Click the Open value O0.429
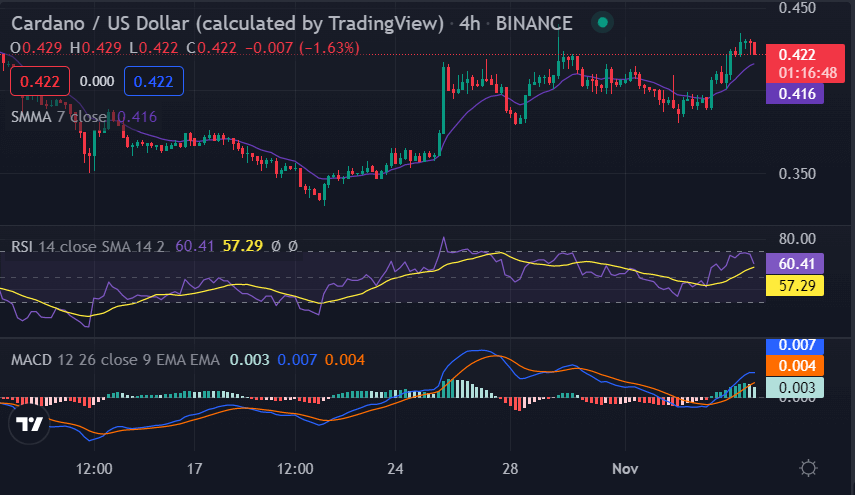The image size is (855, 495). tap(36, 48)
